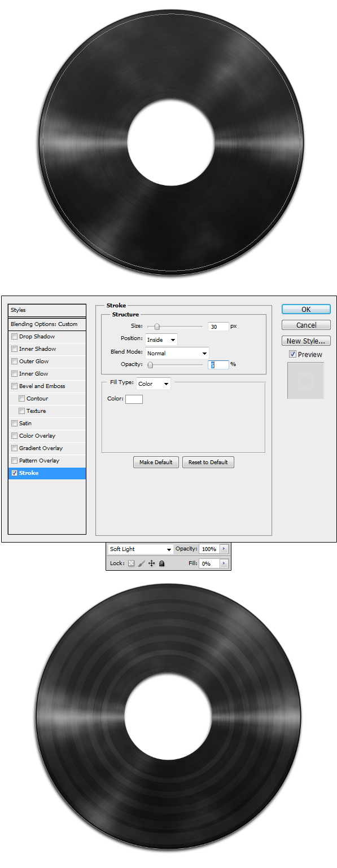The width and height of the screenshot is (337, 868).
Task: Open the Fill Type Color dropdown
Action: point(154,384)
